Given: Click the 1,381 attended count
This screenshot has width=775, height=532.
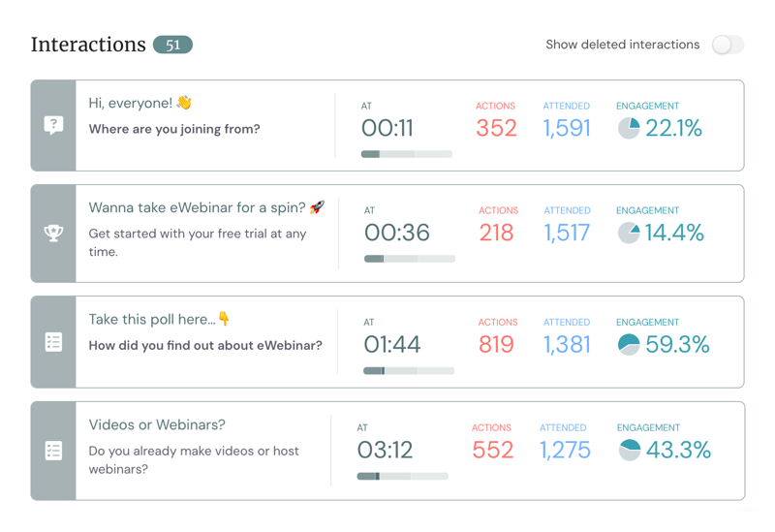Looking at the screenshot, I should 567,344.
